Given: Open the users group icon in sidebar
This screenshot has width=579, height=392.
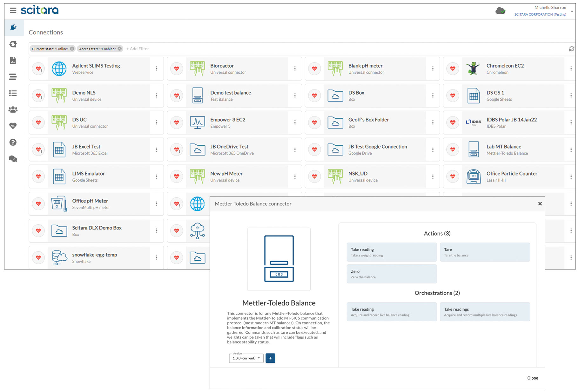Looking at the screenshot, I should (x=13, y=110).
